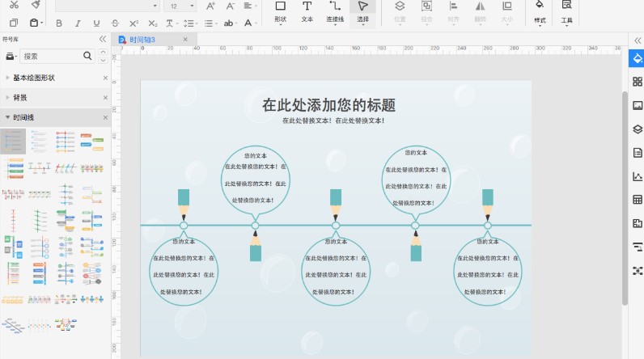Click the cut scissors icon
The image size is (644, 359).
coord(13,5)
